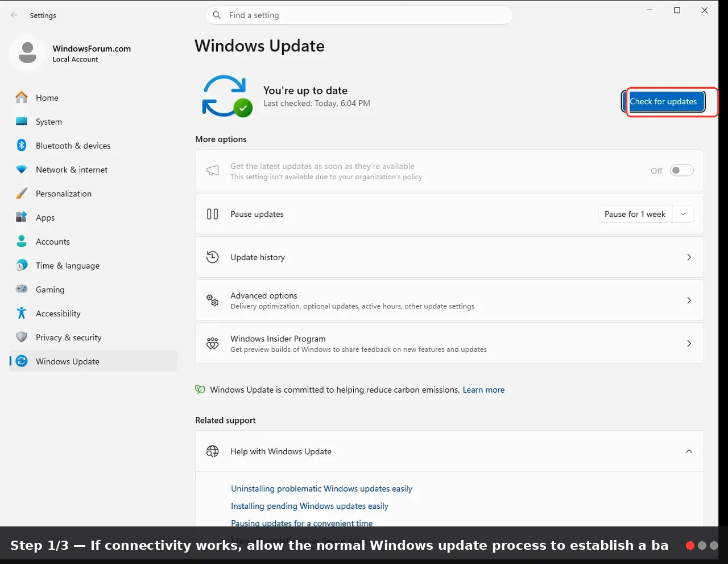Screen dimensions: 728x564
Task: Go back with the back arrow
Action: click(x=14, y=15)
